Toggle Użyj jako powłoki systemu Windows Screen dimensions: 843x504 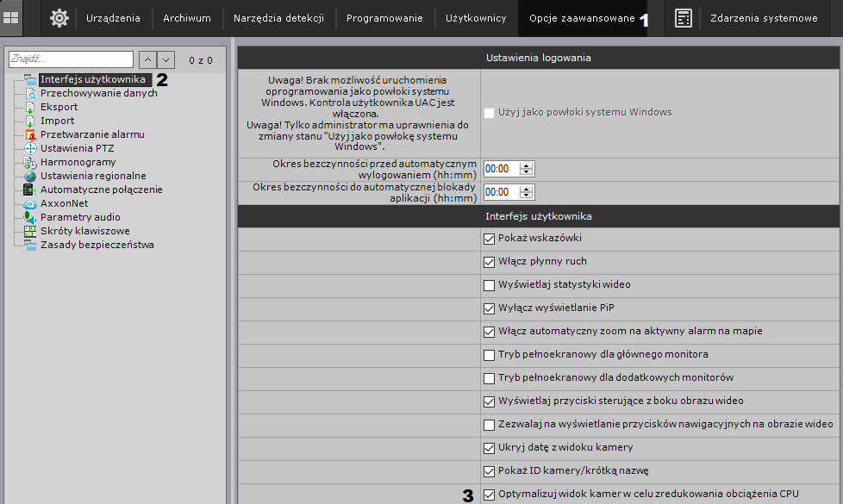tap(489, 113)
